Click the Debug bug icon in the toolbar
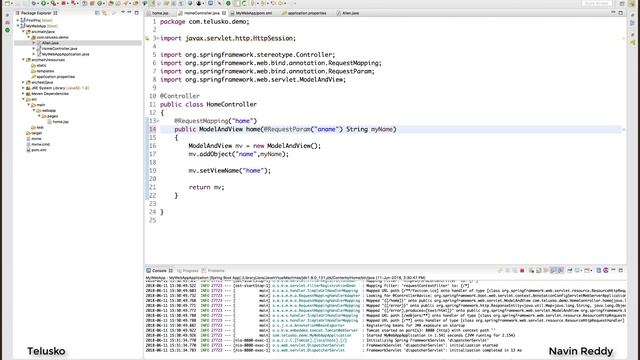This screenshot has width=640, height=360. coord(34,3)
